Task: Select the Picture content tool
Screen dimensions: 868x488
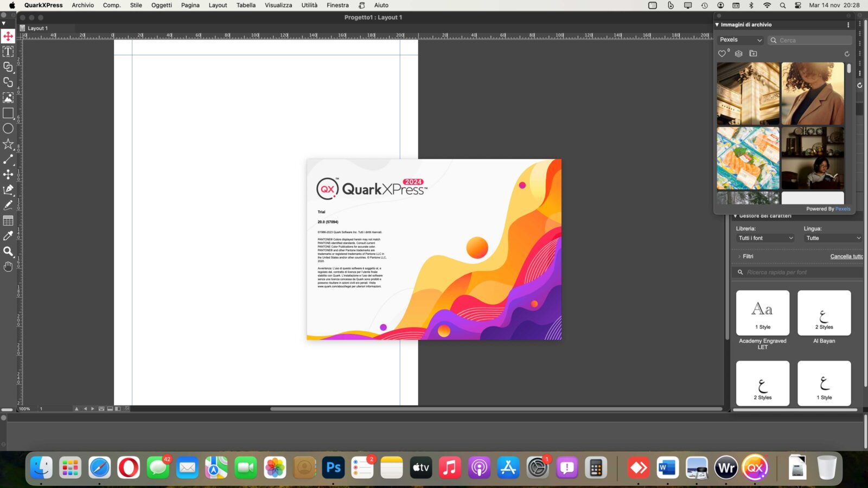Action: pos(8,98)
